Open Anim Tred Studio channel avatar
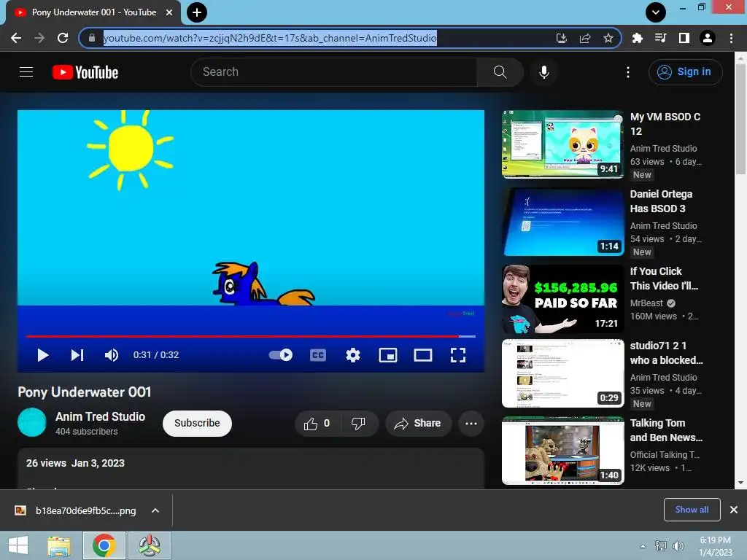 (x=32, y=422)
